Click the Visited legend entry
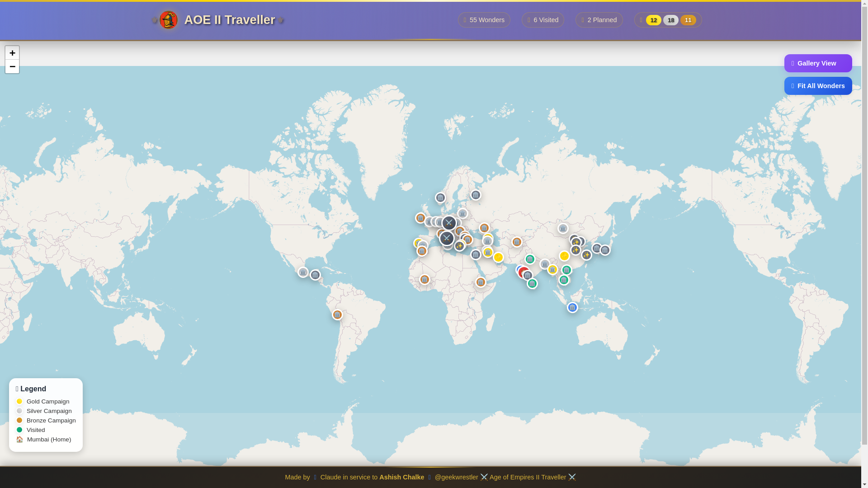 31,430
